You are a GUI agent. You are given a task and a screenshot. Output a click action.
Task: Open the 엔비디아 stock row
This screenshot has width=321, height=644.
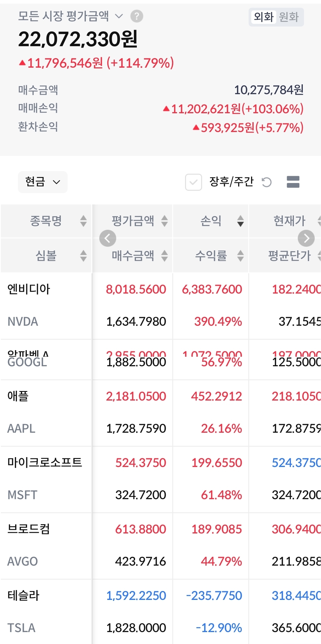[29, 289]
